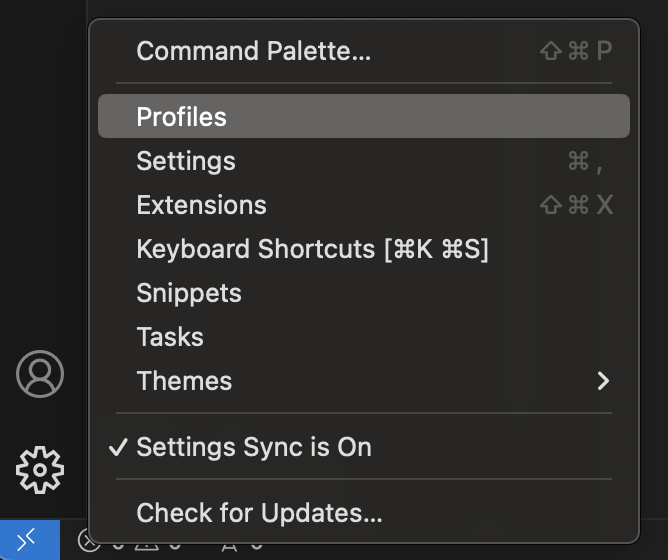Click the ⇧⌘X shortcut hint beside Extensions
The width and height of the screenshot is (668, 560).
[576, 205]
